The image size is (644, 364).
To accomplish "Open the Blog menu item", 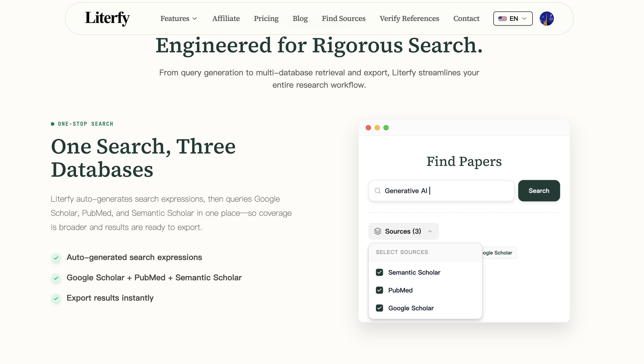I will pyautogui.click(x=300, y=19).
